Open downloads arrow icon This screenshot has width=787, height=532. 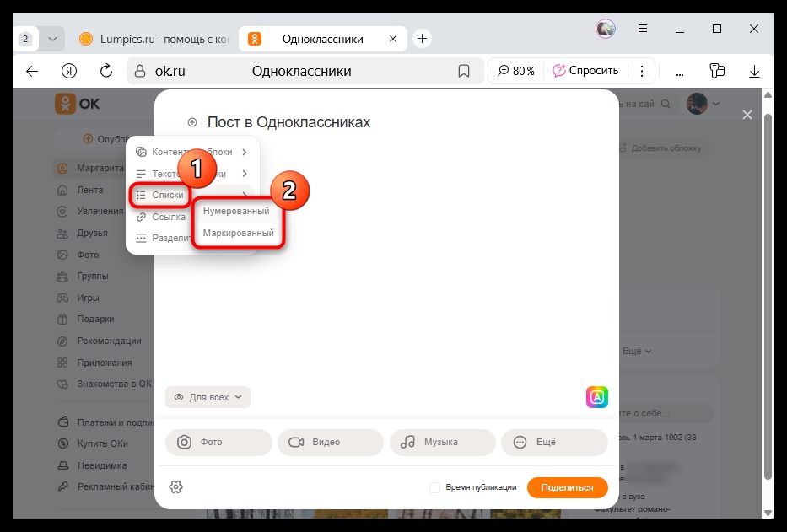point(754,72)
